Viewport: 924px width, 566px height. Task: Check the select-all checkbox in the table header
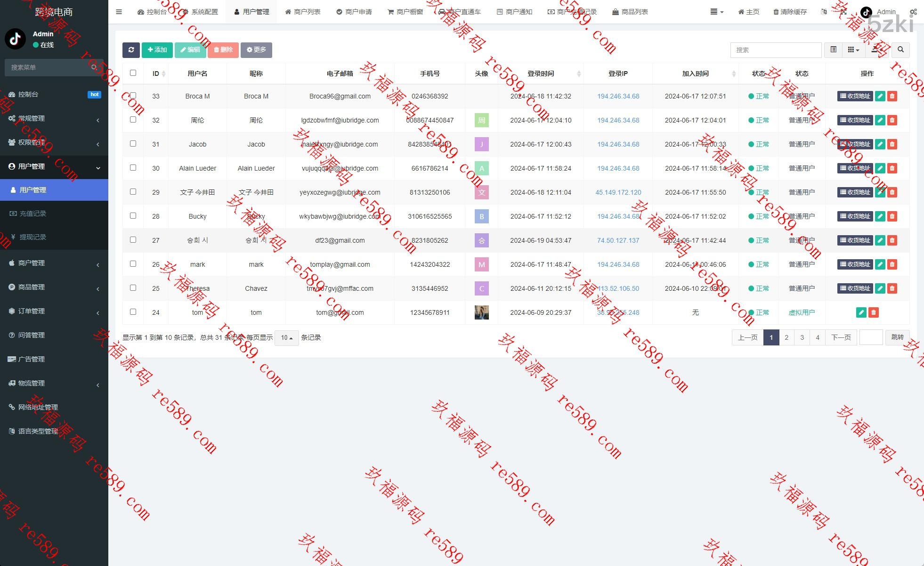(x=133, y=73)
